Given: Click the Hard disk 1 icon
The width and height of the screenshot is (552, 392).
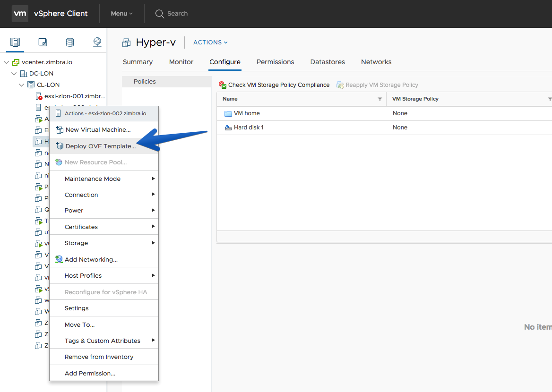Looking at the screenshot, I should (228, 128).
